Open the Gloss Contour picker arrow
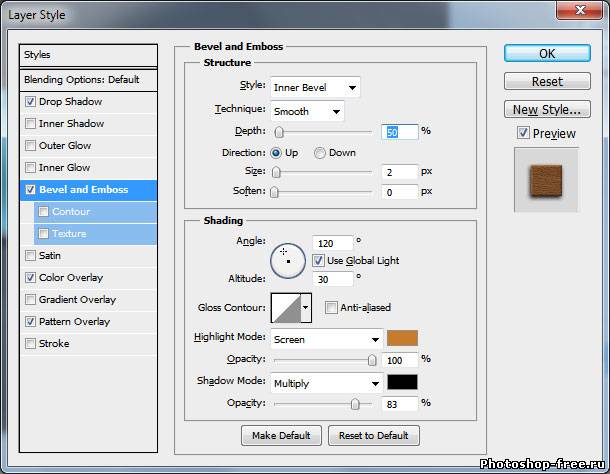Image resolution: width=610 pixels, height=474 pixels. point(306,309)
